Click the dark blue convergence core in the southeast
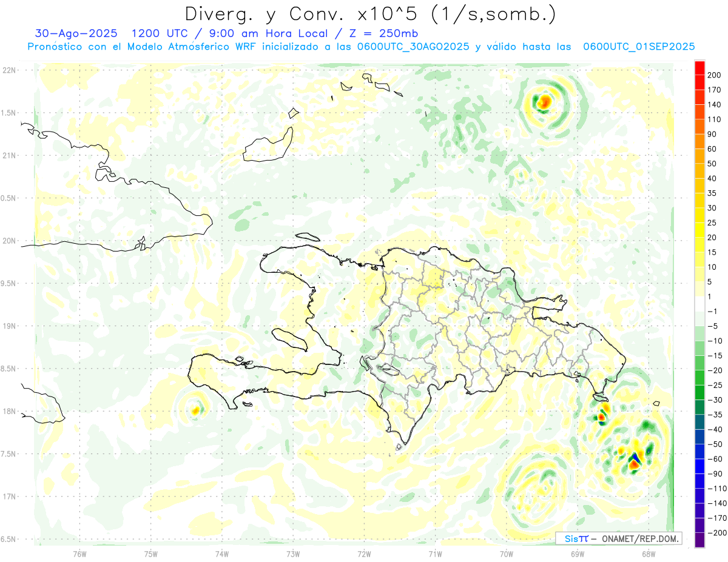 click(x=635, y=457)
